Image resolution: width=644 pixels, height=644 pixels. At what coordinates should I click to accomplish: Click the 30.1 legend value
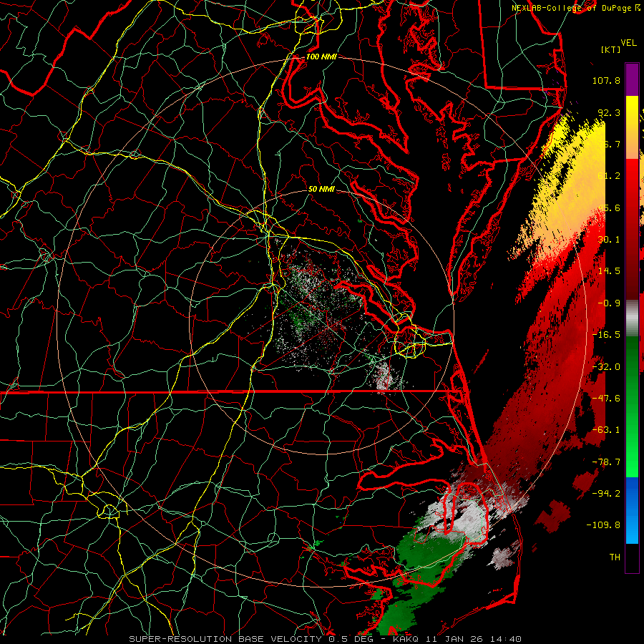tap(609, 240)
